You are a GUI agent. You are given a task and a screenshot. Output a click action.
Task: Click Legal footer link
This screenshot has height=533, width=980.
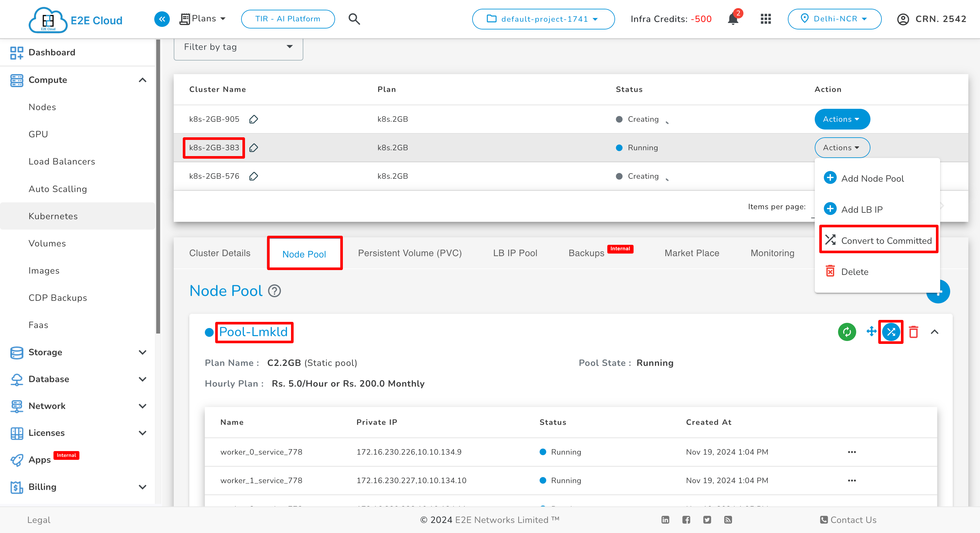tap(39, 520)
